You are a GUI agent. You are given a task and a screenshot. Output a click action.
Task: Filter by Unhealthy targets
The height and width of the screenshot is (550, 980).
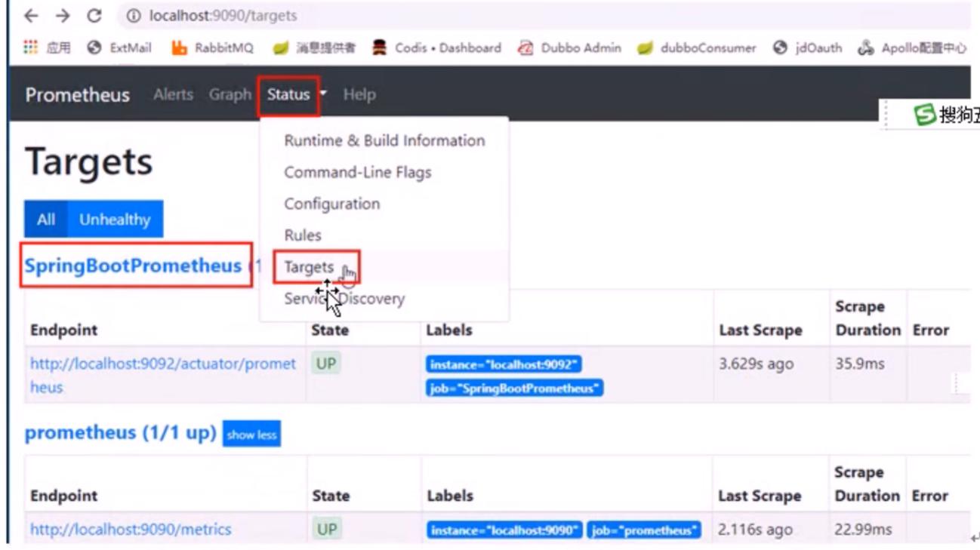[x=115, y=220]
